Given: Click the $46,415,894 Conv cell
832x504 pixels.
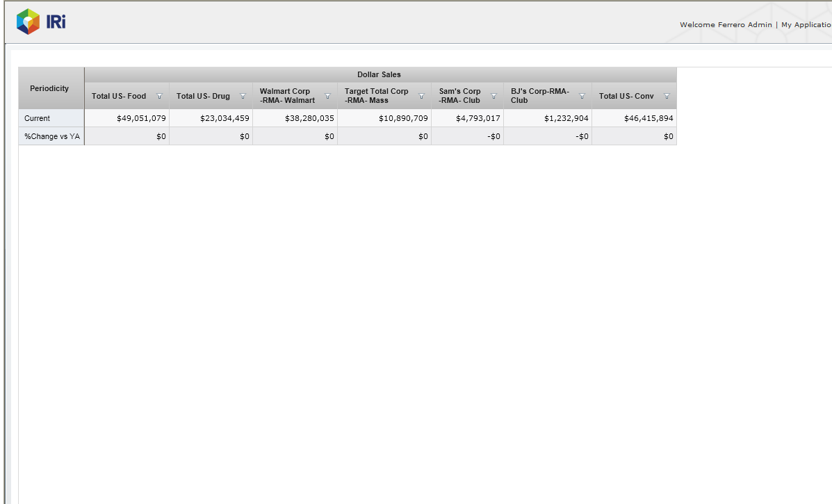Looking at the screenshot, I should click(649, 118).
